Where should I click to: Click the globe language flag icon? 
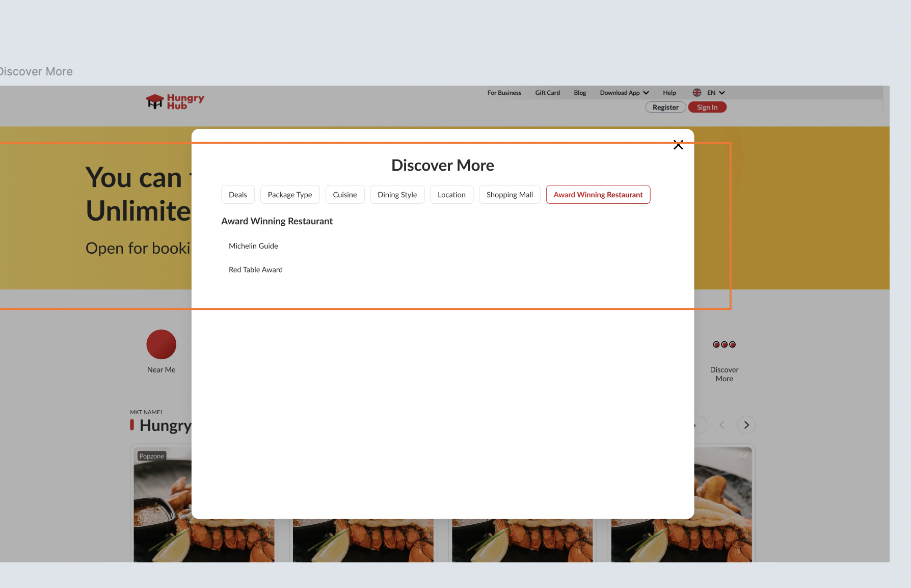pos(696,93)
